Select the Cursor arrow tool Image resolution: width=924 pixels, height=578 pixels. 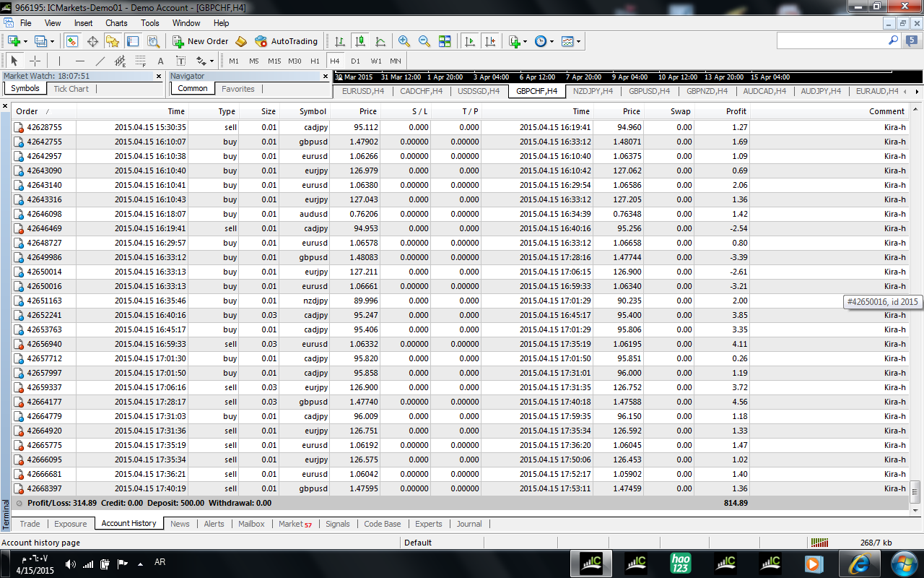[14, 61]
